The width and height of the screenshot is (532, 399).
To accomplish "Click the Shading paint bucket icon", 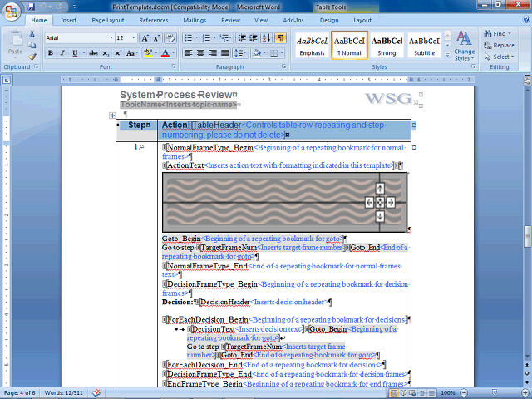I will pos(257,53).
